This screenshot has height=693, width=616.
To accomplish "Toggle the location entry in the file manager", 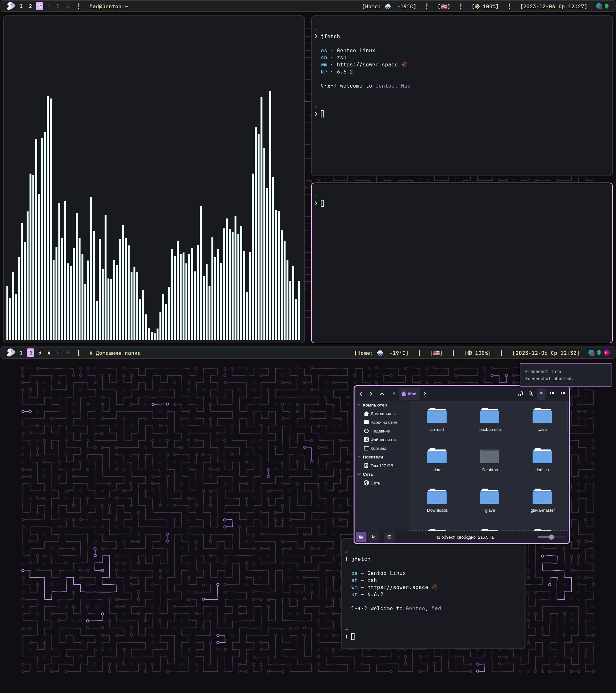I will (x=520, y=394).
